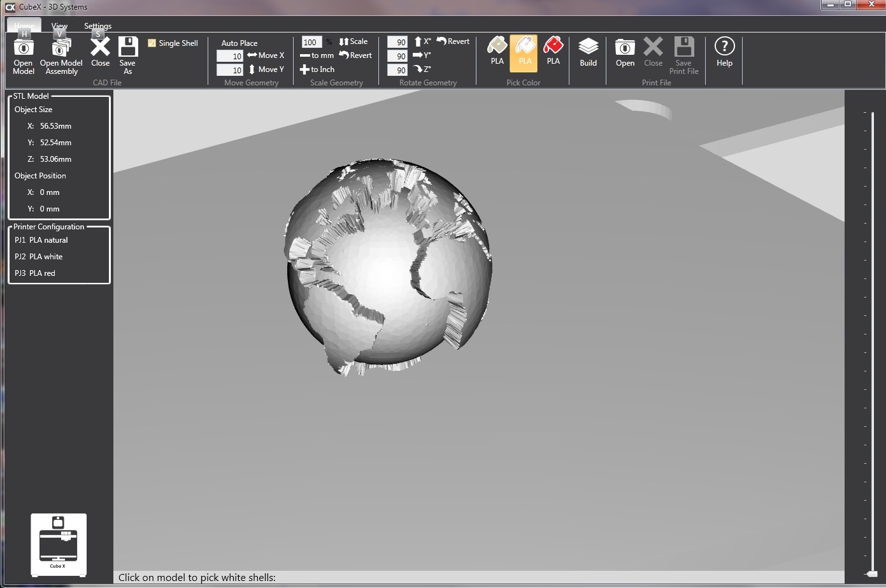Close the print file
Image resolution: width=886 pixels, height=588 pixels.
pyautogui.click(x=654, y=52)
